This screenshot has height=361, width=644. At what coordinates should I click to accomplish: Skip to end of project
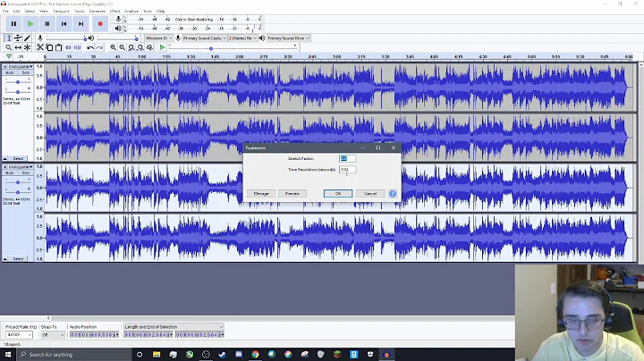click(80, 24)
